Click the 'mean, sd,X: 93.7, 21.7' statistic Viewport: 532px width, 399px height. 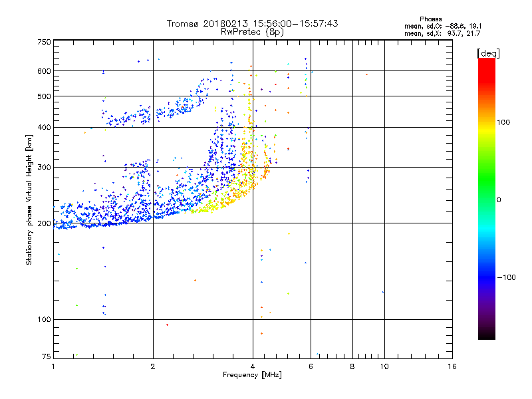[x=442, y=33]
